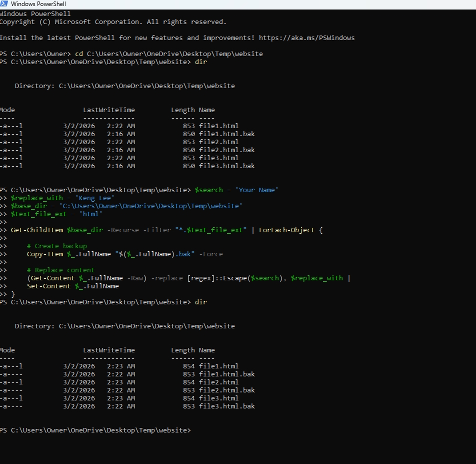Click the '# Replace content' comment

[x=60, y=270]
